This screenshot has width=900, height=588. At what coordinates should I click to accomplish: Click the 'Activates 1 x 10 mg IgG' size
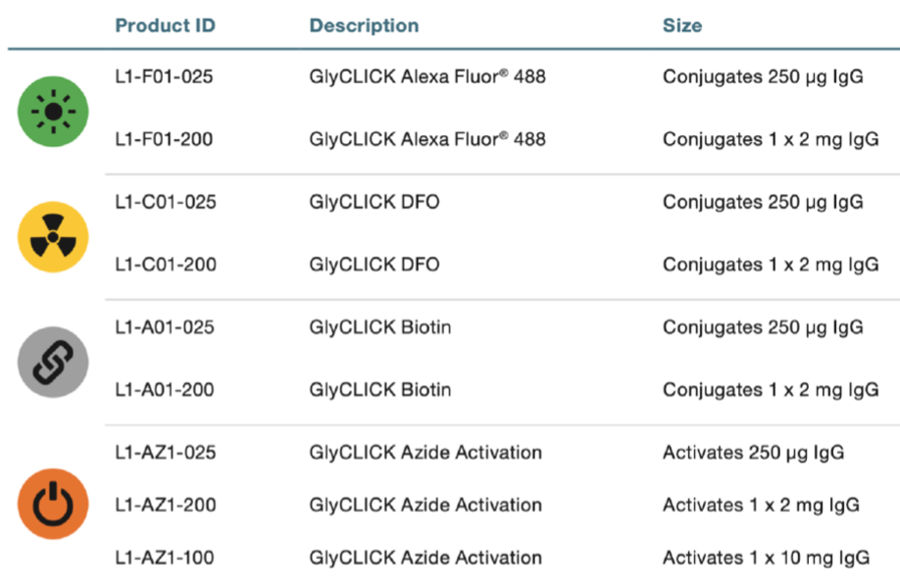[x=766, y=559]
